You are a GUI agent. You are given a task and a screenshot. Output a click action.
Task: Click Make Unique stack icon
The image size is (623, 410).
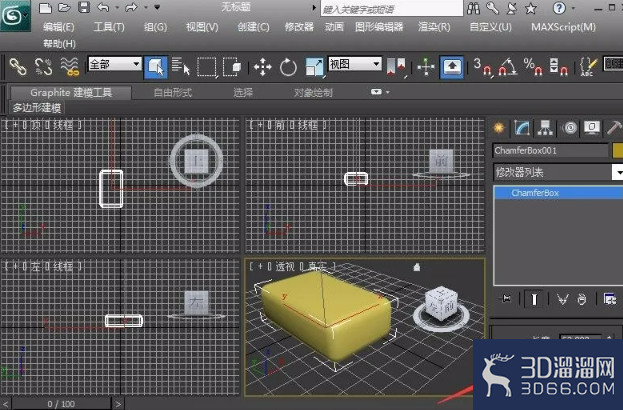tap(563, 299)
